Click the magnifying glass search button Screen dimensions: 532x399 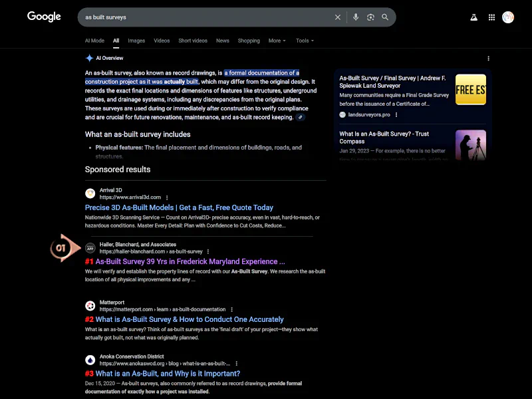pyautogui.click(x=385, y=17)
